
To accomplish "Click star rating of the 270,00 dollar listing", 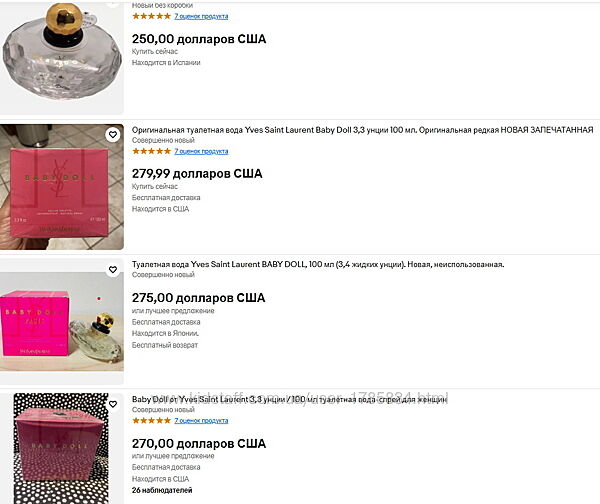I will coord(151,421).
